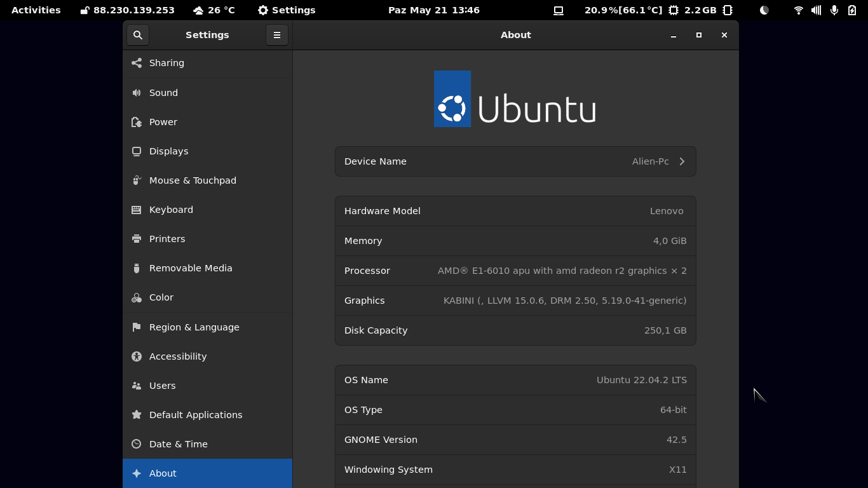This screenshot has width=868, height=488.
Task: Click the OS Name row
Action: tap(515, 380)
